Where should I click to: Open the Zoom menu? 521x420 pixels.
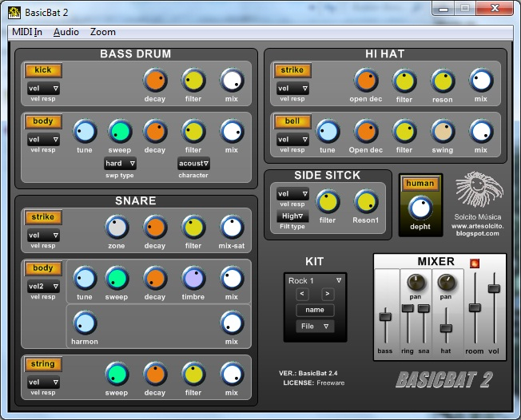tap(102, 32)
